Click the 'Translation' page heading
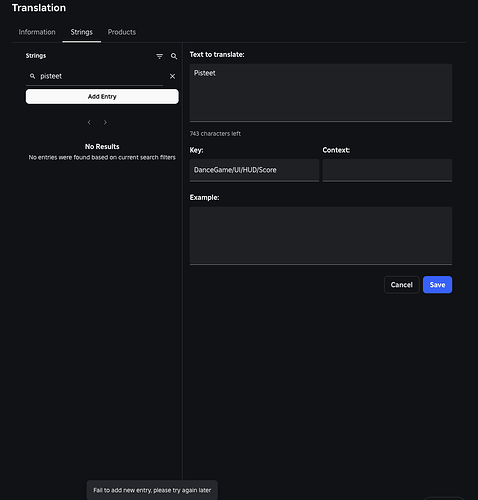Viewport: 478px width, 500px height. (39, 8)
